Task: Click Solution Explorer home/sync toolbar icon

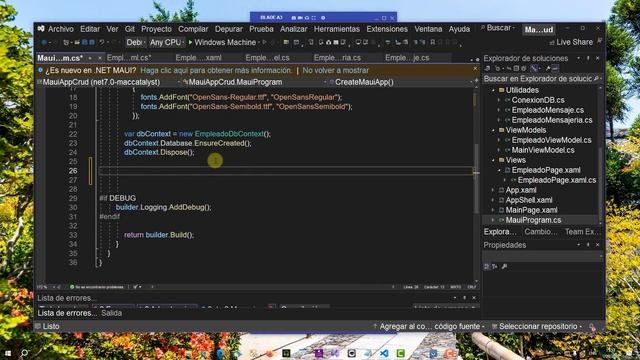Action: click(487, 69)
